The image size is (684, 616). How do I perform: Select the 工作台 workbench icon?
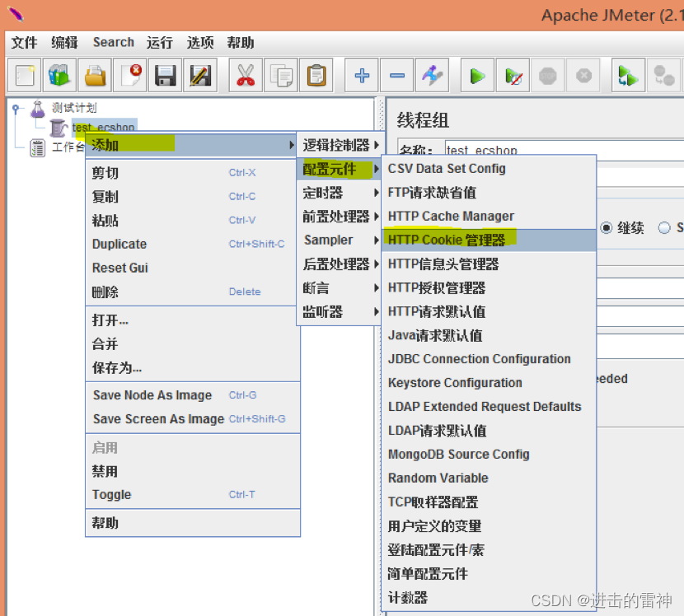[x=38, y=147]
